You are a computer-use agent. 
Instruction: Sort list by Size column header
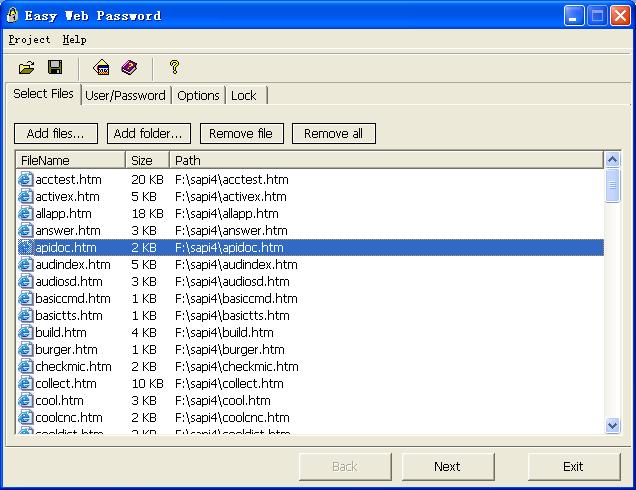click(147, 160)
